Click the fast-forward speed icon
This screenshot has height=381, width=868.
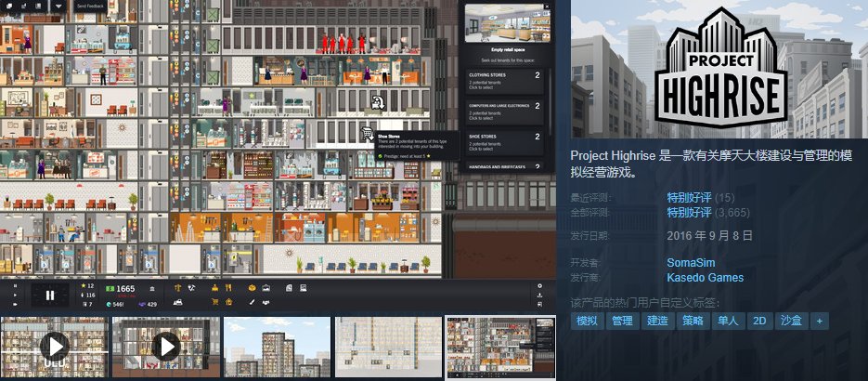tap(15, 304)
